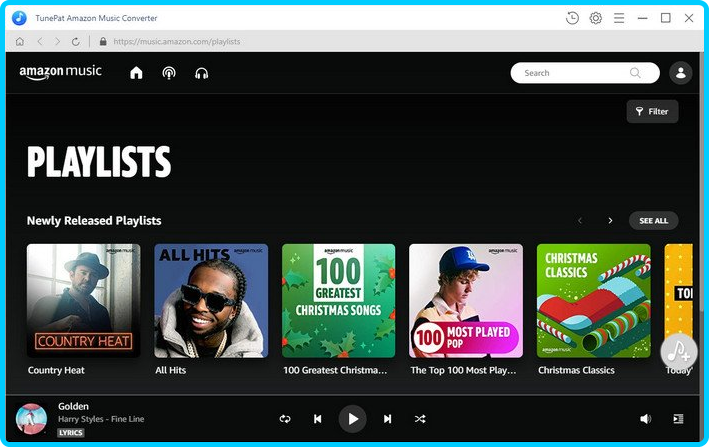Click the floating add-music convert button
709x447 pixels.
pyautogui.click(x=678, y=352)
